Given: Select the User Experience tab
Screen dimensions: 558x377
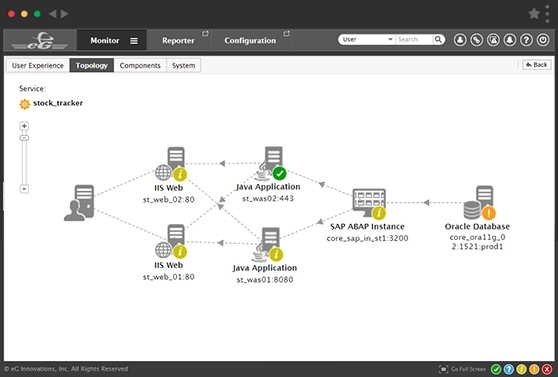Looking at the screenshot, I should pyautogui.click(x=38, y=66).
